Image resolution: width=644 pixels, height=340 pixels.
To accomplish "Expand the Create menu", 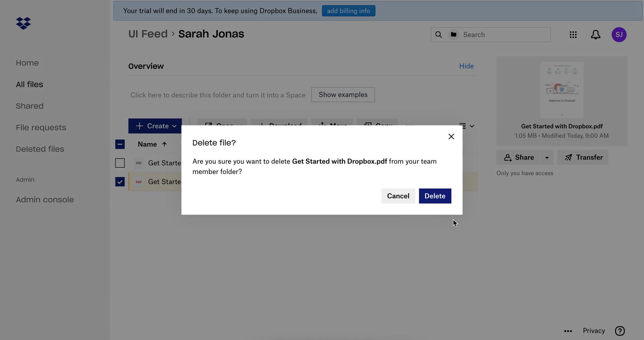I will point(155,126).
